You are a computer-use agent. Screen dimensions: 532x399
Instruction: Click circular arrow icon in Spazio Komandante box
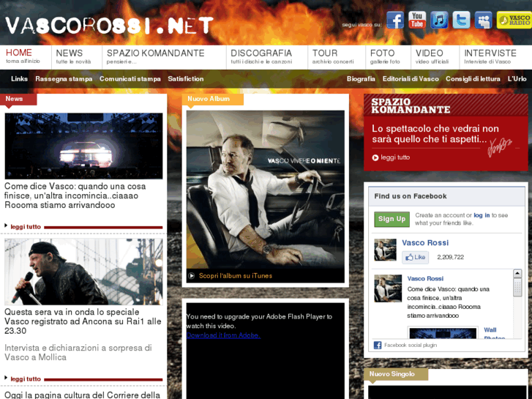375,157
